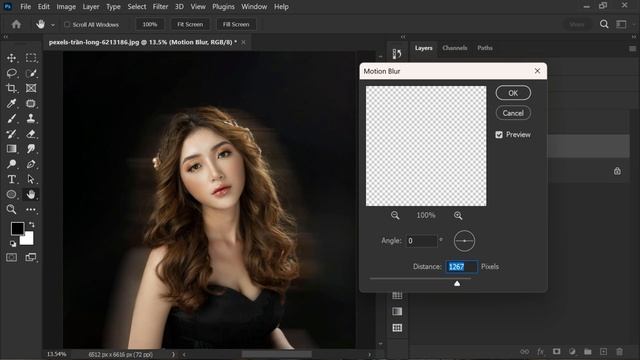Switch to the Channels tab
The width and height of the screenshot is (640, 360).
tap(455, 48)
